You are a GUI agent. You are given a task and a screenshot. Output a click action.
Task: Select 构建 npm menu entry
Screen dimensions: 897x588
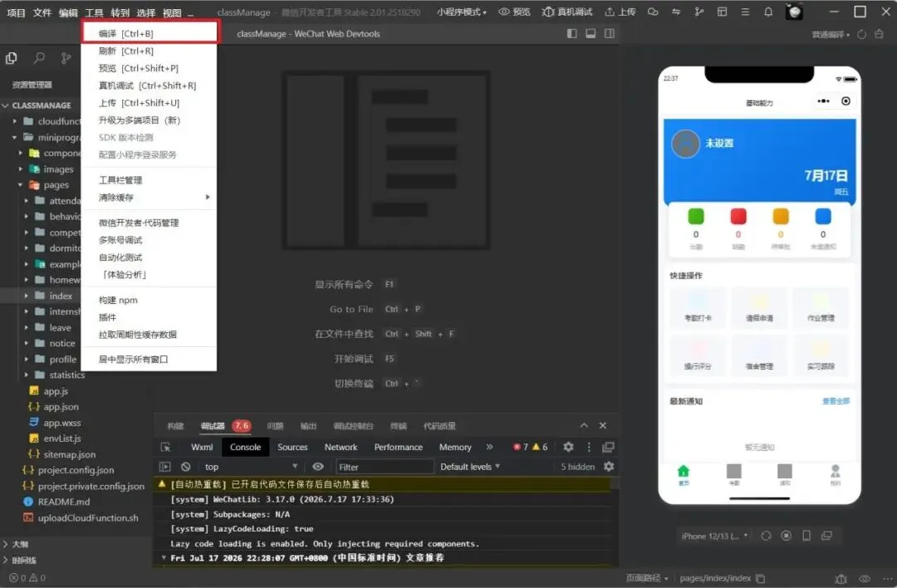(149, 300)
